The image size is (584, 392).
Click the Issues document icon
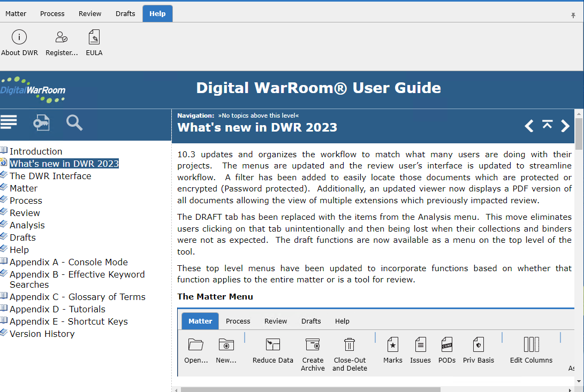click(x=421, y=344)
